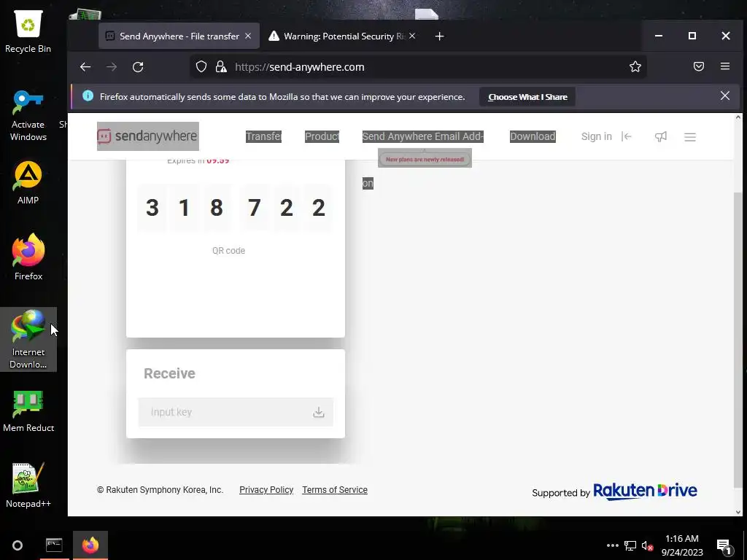Open the tracking protection shield icon
This screenshot has height=560, width=747.
tap(201, 66)
